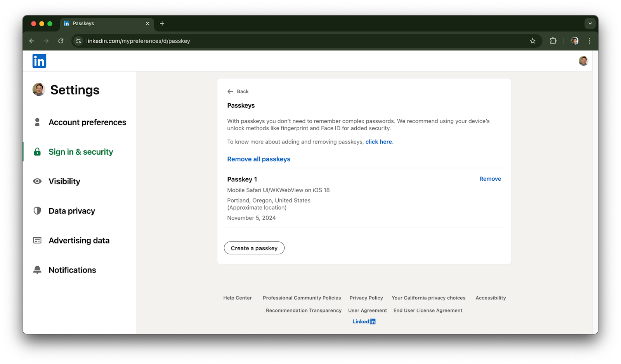Click the Settings heading text
The height and width of the screenshot is (364, 621).
pos(75,90)
